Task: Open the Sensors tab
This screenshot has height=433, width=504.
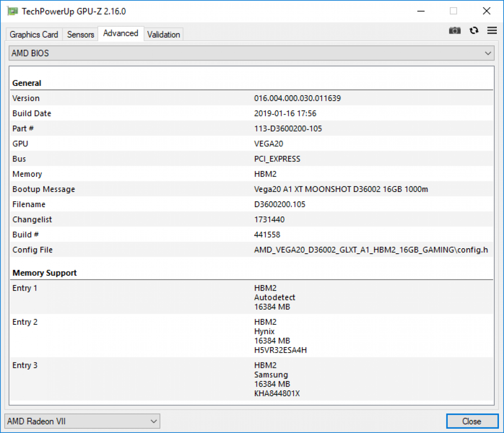Action: point(80,34)
